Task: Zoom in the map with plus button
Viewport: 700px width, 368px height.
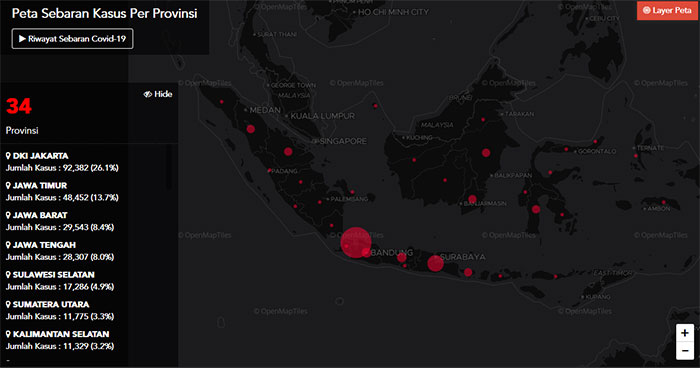Action: tap(685, 333)
